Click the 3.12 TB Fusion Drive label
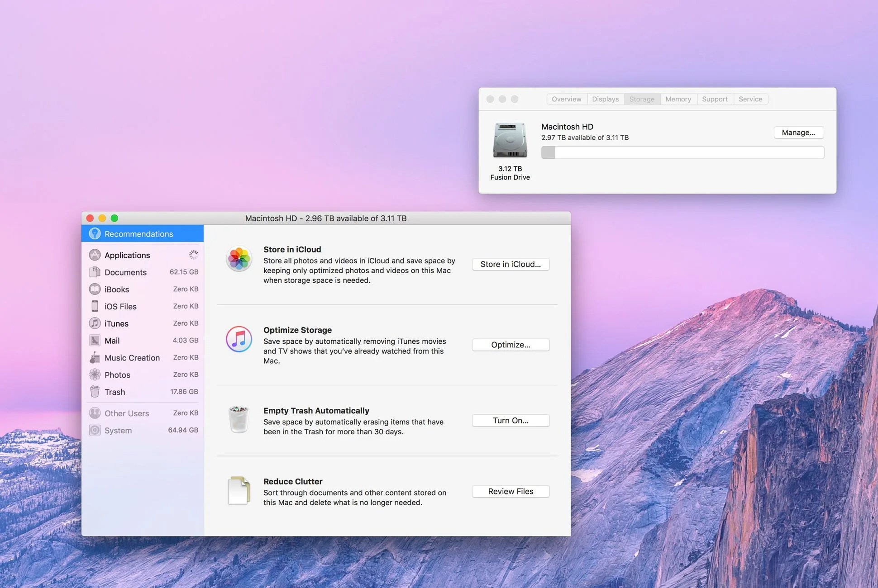This screenshot has width=878, height=588. pos(510,173)
